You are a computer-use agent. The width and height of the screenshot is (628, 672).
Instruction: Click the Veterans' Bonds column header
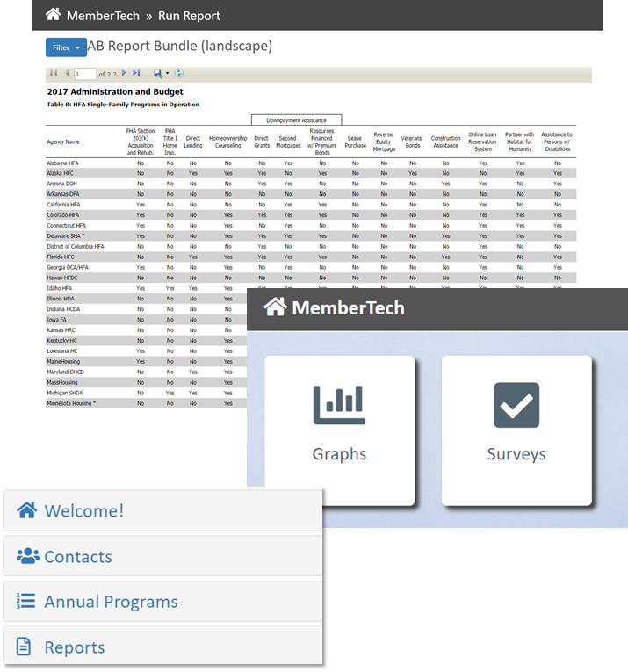click(x=412, y=141)
